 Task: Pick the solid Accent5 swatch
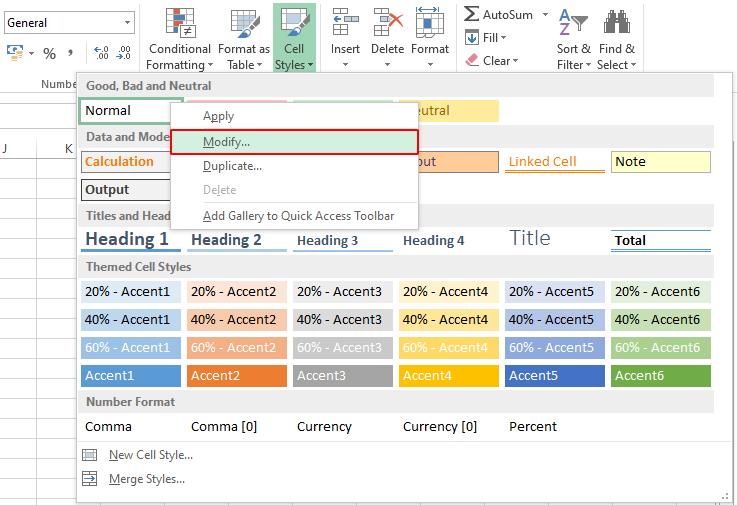[x=555, y=376]
